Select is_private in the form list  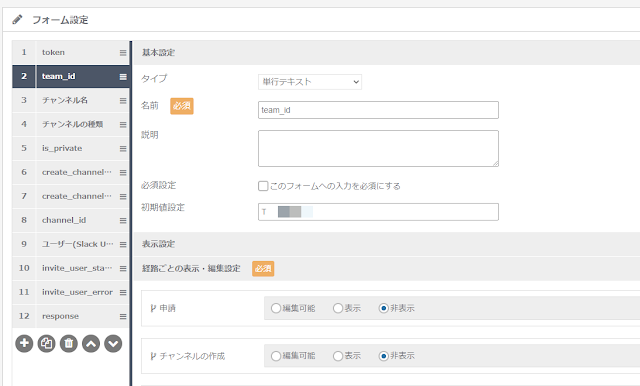click(x=71, y=148)
